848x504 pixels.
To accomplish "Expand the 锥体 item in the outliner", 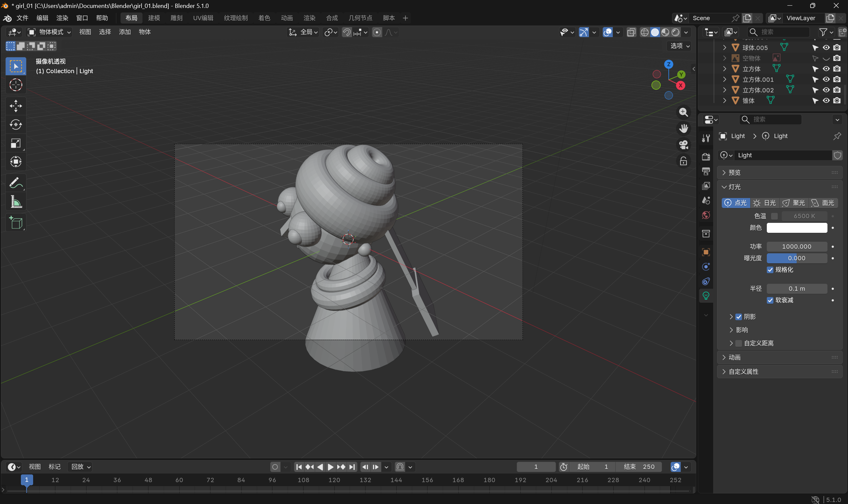I will (x=724, y=101).
